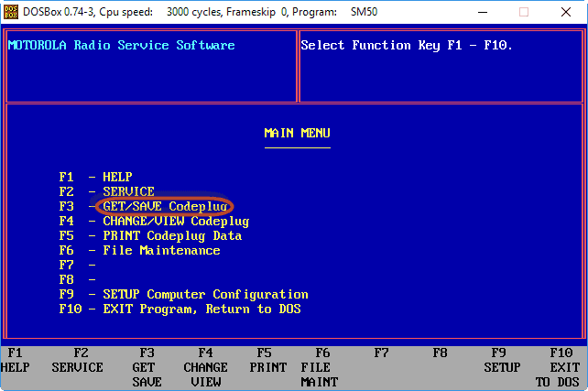This screenshot has height=391, width=588.
Task: Click F6 FILE MAINT bottom key
Action: [322, 366]
